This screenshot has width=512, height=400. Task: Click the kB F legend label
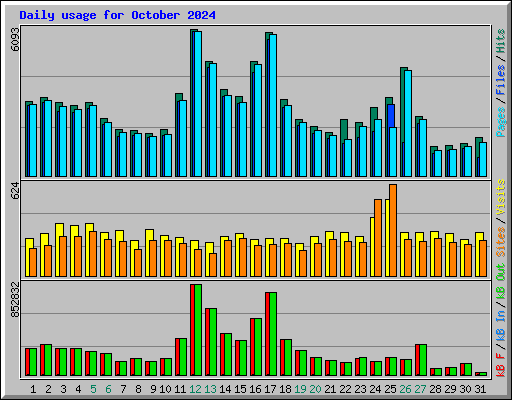[x=500, y=365]
